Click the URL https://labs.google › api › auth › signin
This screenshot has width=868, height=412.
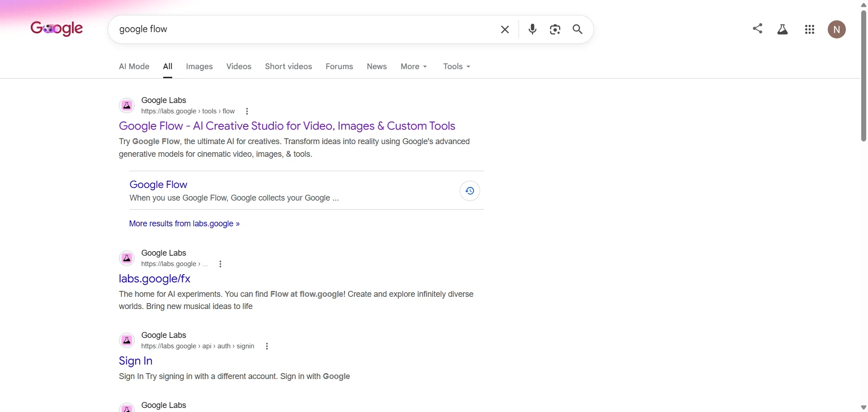pos(198,346)
